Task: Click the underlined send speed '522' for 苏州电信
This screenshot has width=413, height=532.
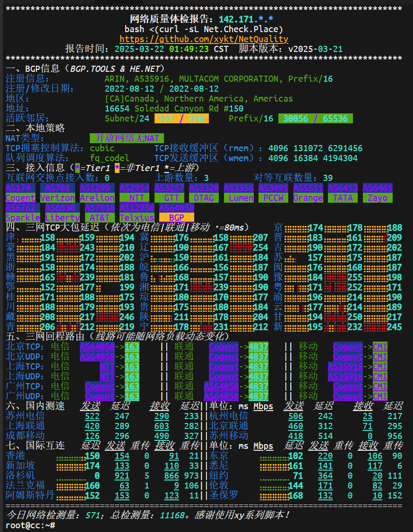Action: (x=92, y=416)
